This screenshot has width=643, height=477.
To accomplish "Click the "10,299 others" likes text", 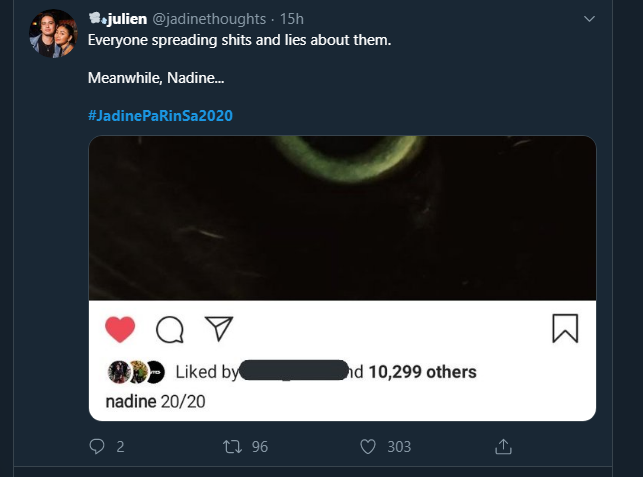I will pos(422,372).
